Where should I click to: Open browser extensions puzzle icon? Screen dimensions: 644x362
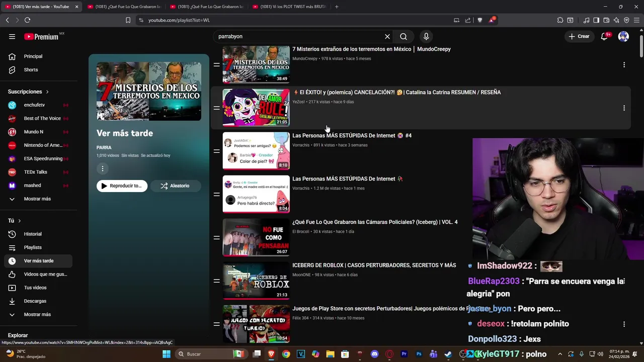[560, 20]
